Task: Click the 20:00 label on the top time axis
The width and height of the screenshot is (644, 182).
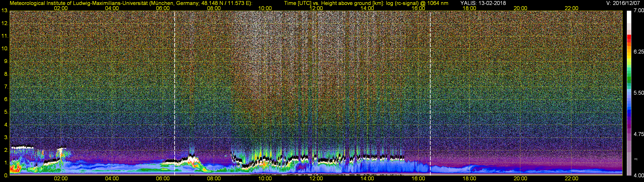Action: tap(520, 8)
